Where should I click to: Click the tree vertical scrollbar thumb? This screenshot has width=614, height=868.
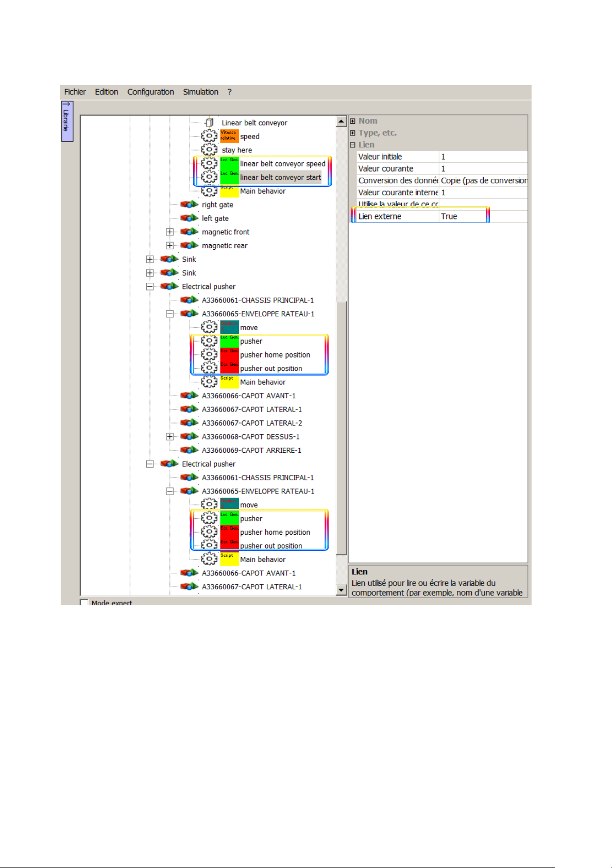point(342,428)
